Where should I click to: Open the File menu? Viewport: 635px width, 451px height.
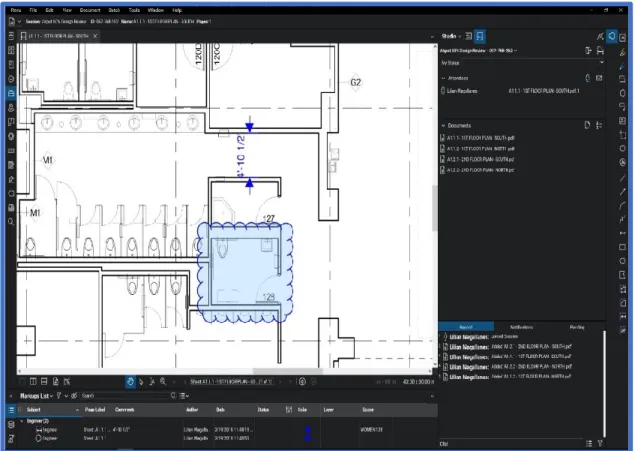(33, 10)
